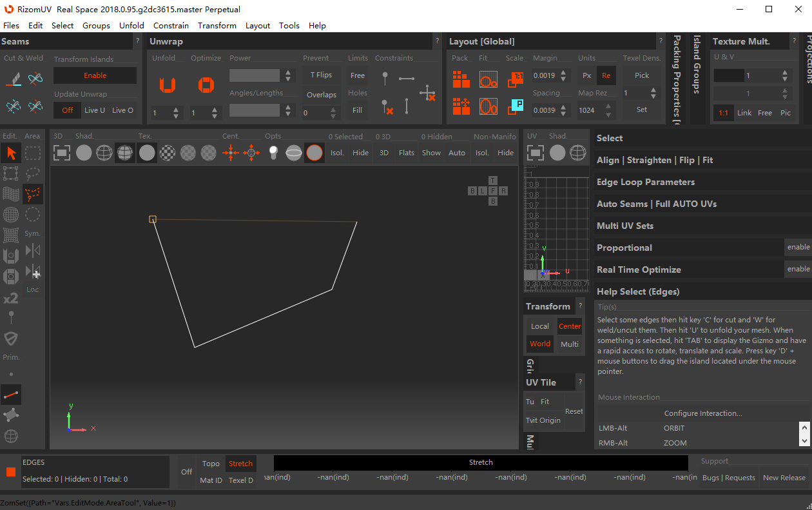Click the pin constraint icon in Unwrap
This screenshot has width=812, height=510.
pos(385,79)
